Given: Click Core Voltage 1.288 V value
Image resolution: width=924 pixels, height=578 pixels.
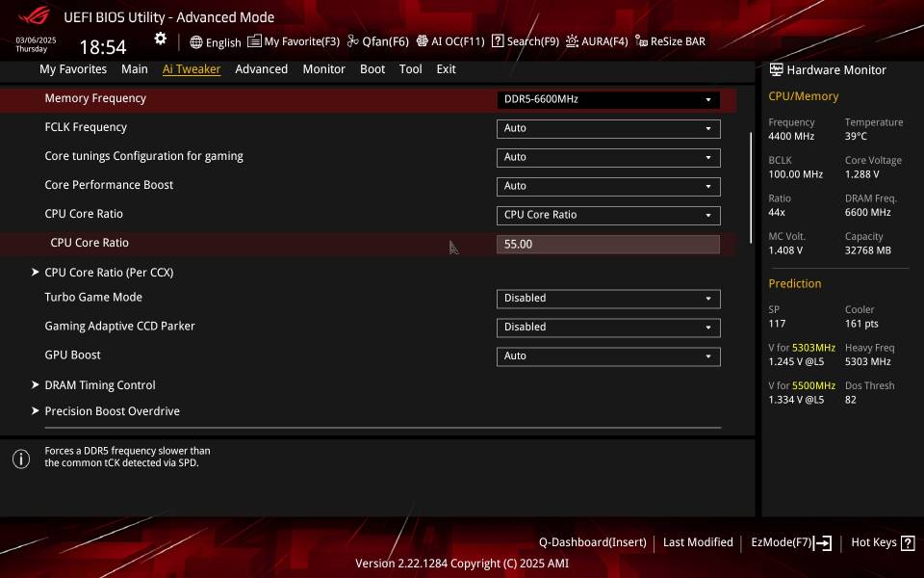Looking at the screenshot, I should click(862, 174).
